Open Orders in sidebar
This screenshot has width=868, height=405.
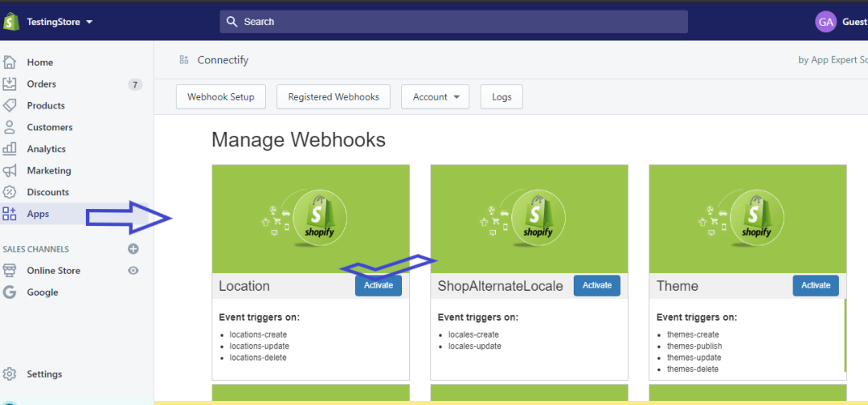(42, 84)
